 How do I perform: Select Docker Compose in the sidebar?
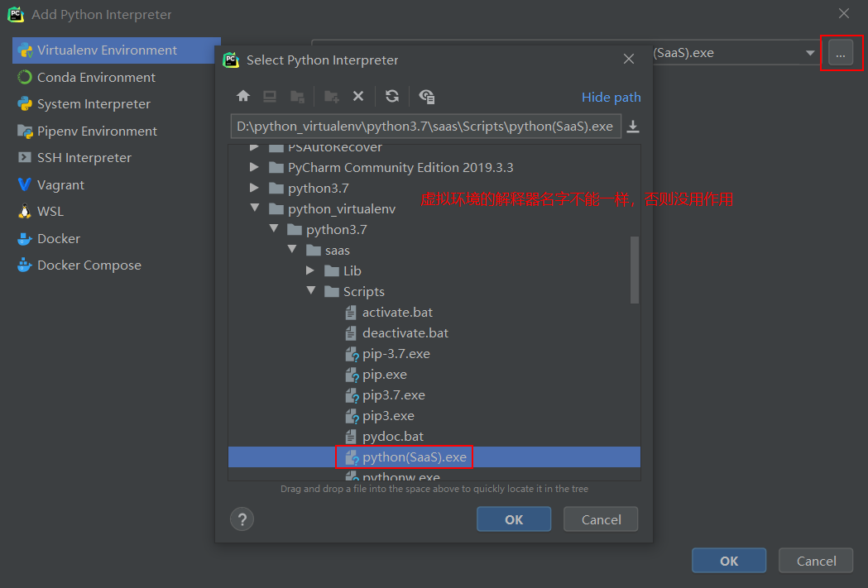[113, 265]
